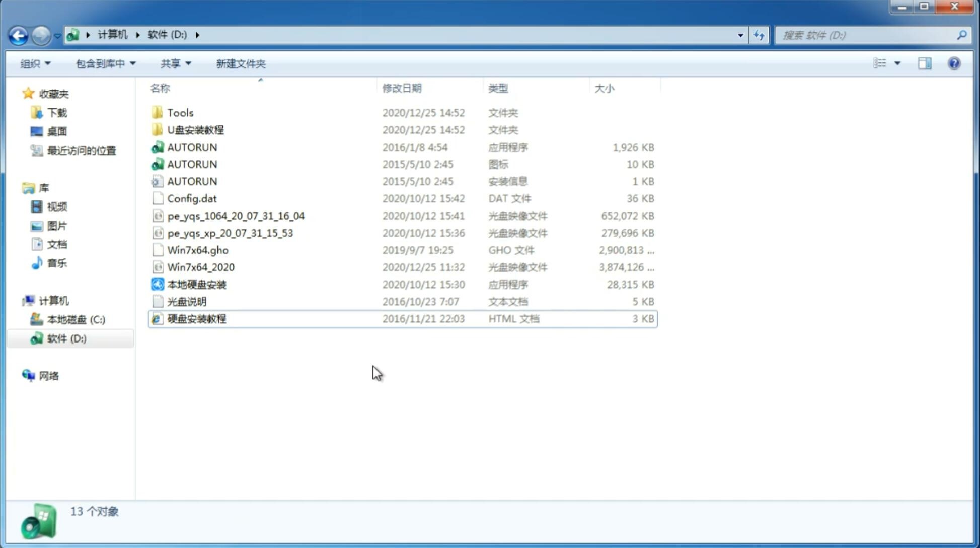This screenshot has height=548, width=980.
Task: Open Win7x64.gho Ghost file
Action: coord(197,250)
